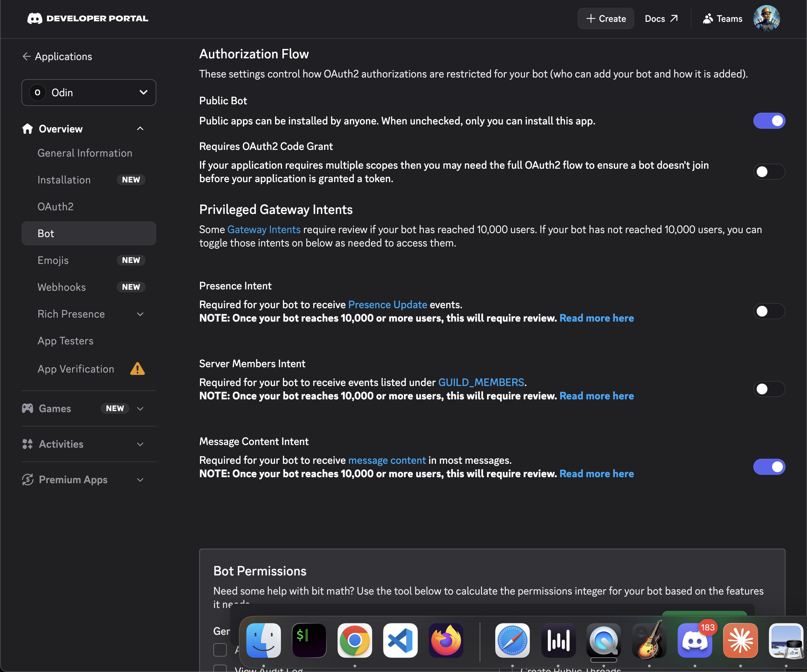
Task: Collapse the Overview section chevron
Action: click(140, 129)
